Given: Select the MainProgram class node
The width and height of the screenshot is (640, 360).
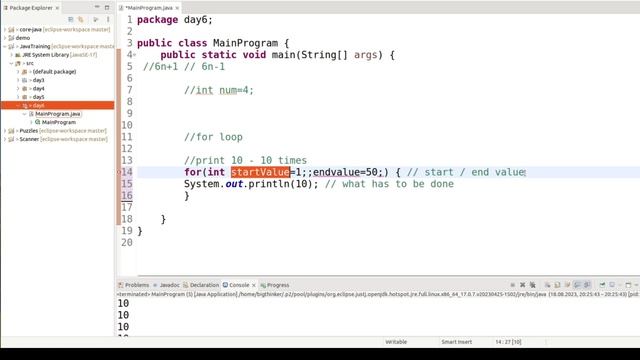Looking at the screenshot, I should click(59, 122).
